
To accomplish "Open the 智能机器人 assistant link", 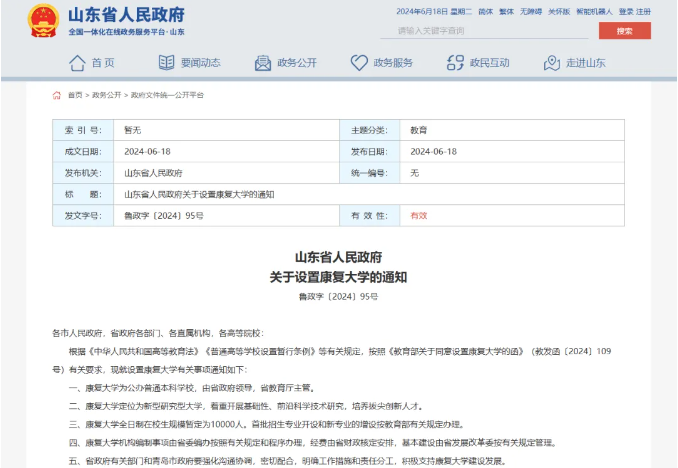I will pos(594,12).
